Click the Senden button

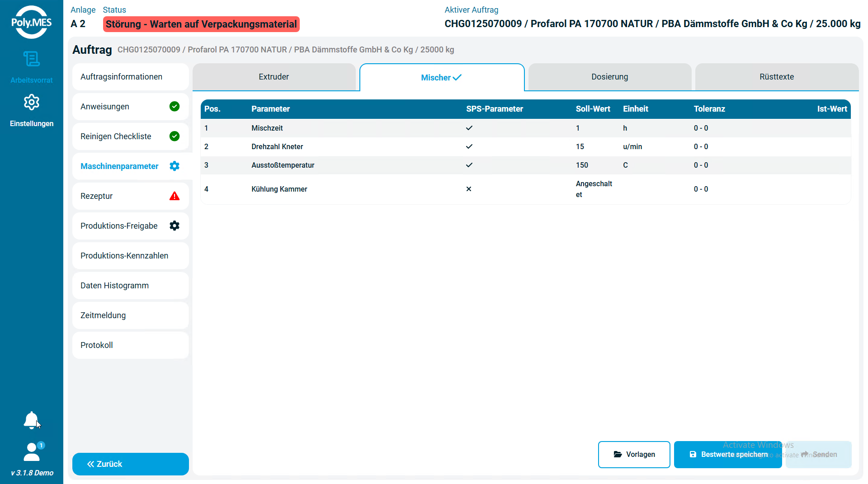click(x=819, y=455)
